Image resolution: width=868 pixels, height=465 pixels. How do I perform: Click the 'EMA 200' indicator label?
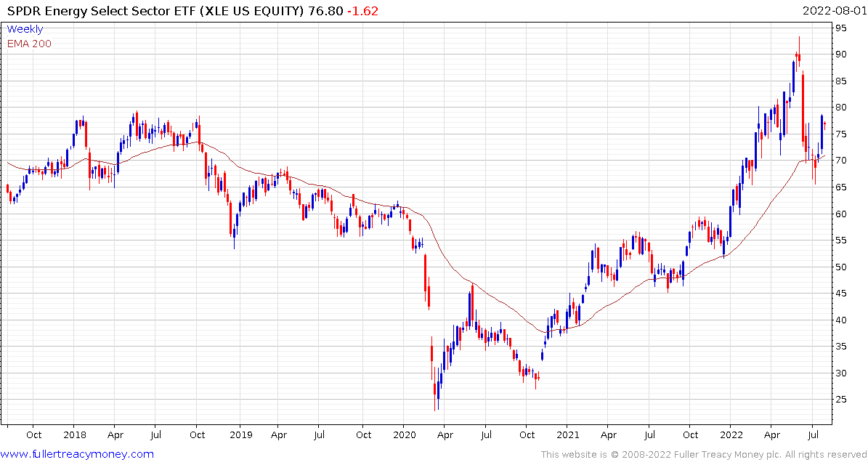coord(29,44)
